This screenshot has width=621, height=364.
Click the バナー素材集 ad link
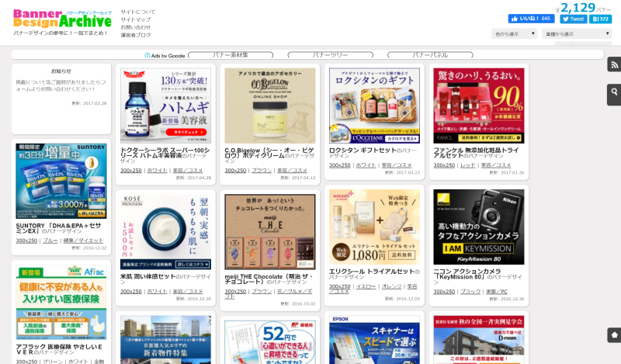(231, 55)
